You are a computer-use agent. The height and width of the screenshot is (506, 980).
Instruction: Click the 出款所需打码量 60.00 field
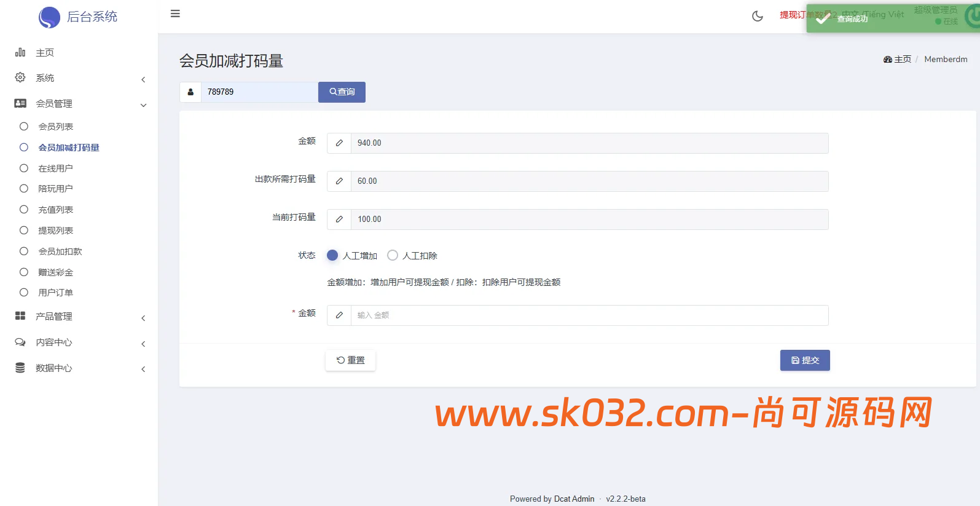pos(589,181)
